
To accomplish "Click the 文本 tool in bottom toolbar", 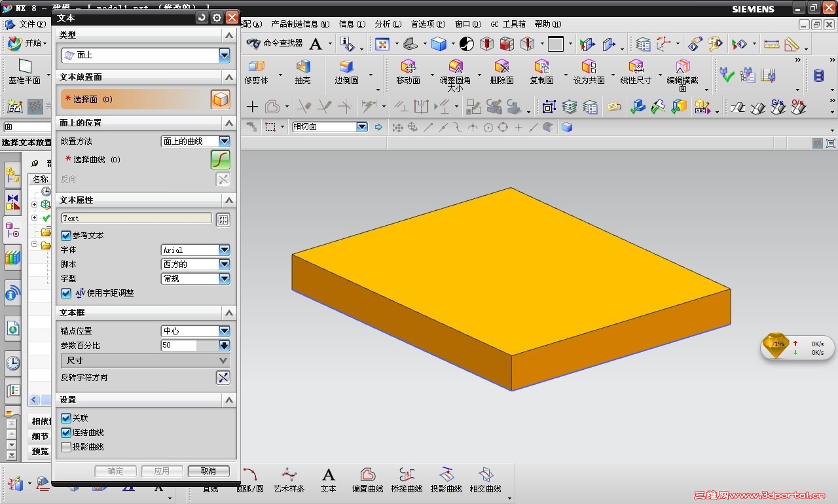I will [328, 480].
